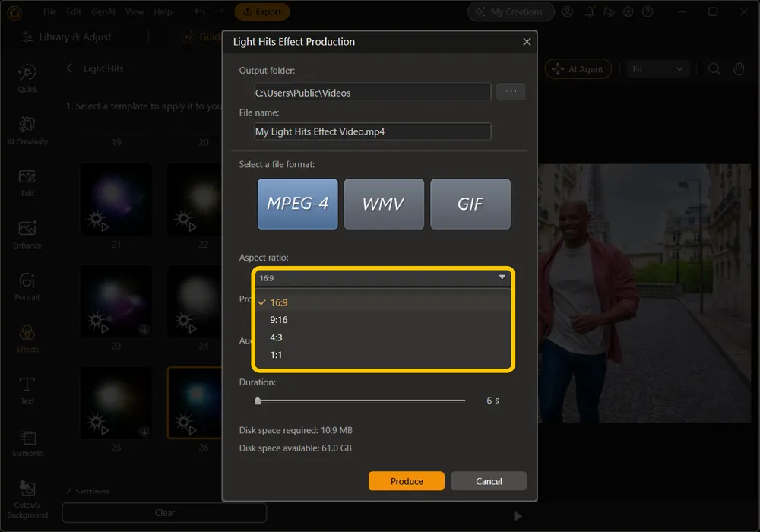Screen dimensions: 760x532
Task: Open the Fit zoom dropdown
Action: [657, 69]
